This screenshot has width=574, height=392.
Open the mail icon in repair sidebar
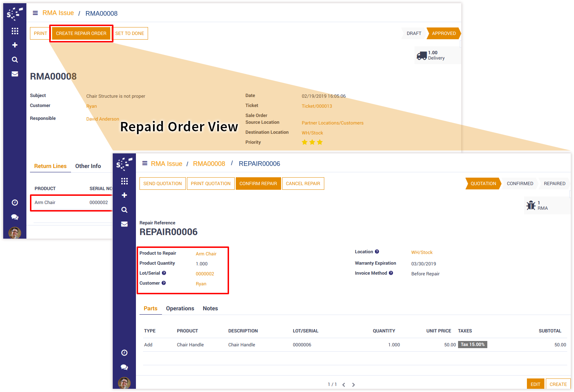point(124,224)
